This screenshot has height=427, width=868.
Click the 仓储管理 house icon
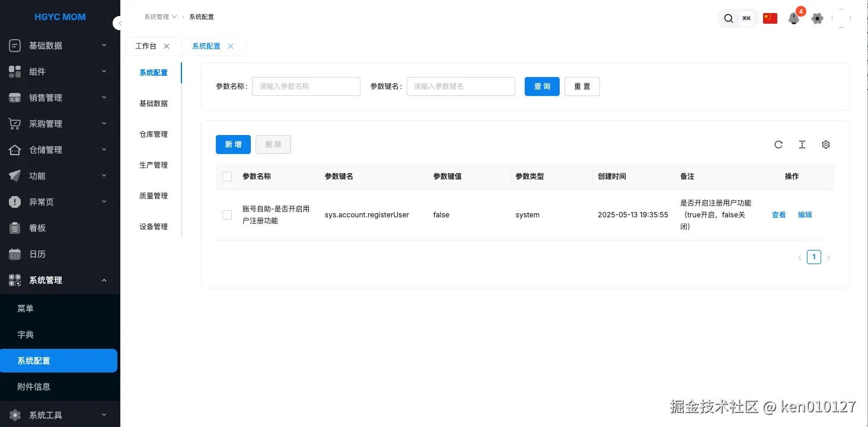15,150
